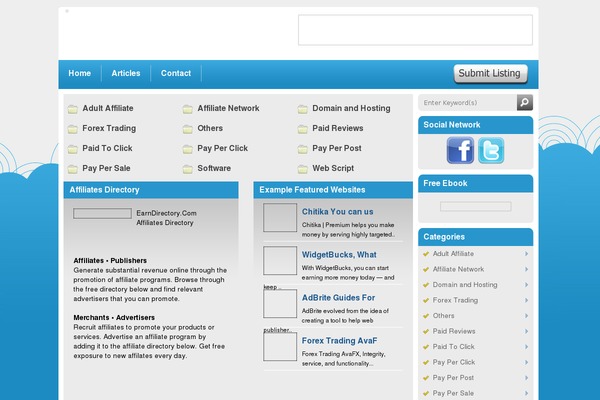This screenshot has height=400, width=600.
Task: Click arrow chevron on sidebar Adult Affiliate row
Action: tap(527, 254)
